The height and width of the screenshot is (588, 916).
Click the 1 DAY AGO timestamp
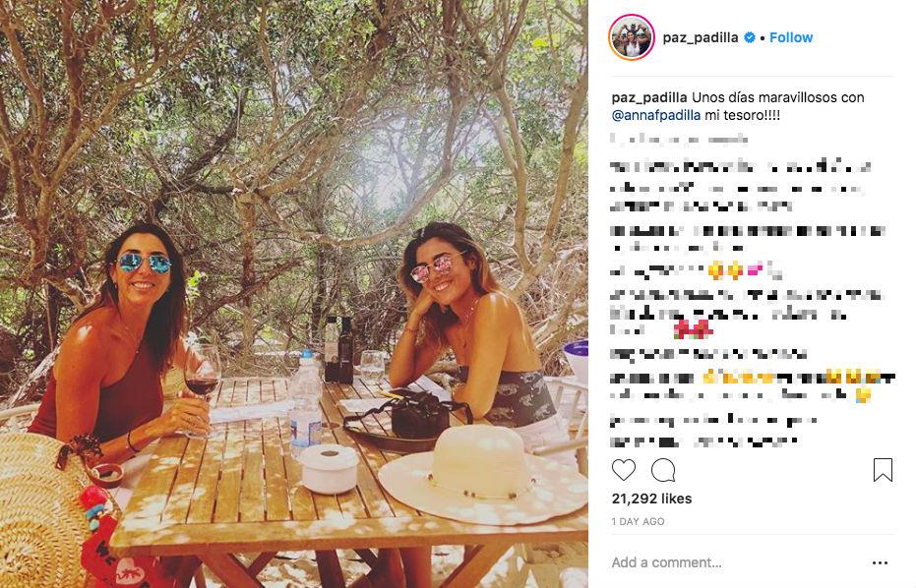(638, 521)
